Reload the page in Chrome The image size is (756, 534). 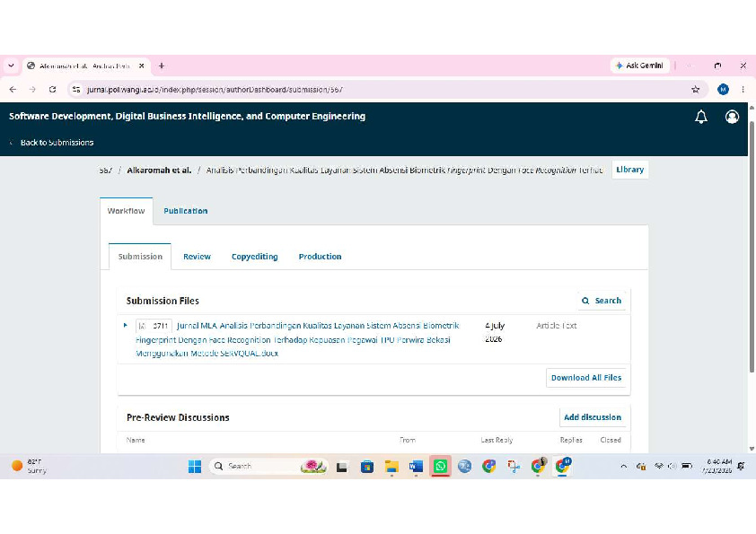[53, 89]
